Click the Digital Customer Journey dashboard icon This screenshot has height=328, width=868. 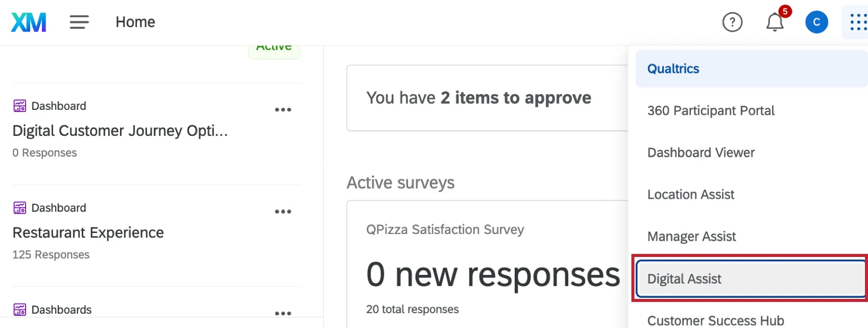click(x=19, y=106)
